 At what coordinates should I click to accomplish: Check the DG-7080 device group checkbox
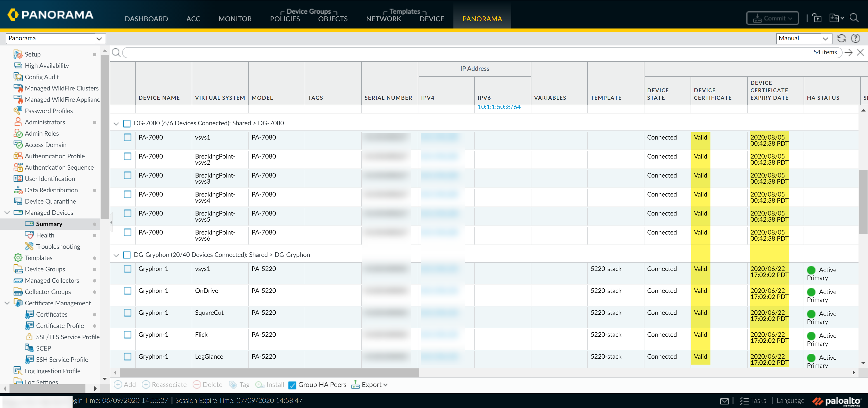[x=127, y=123]
